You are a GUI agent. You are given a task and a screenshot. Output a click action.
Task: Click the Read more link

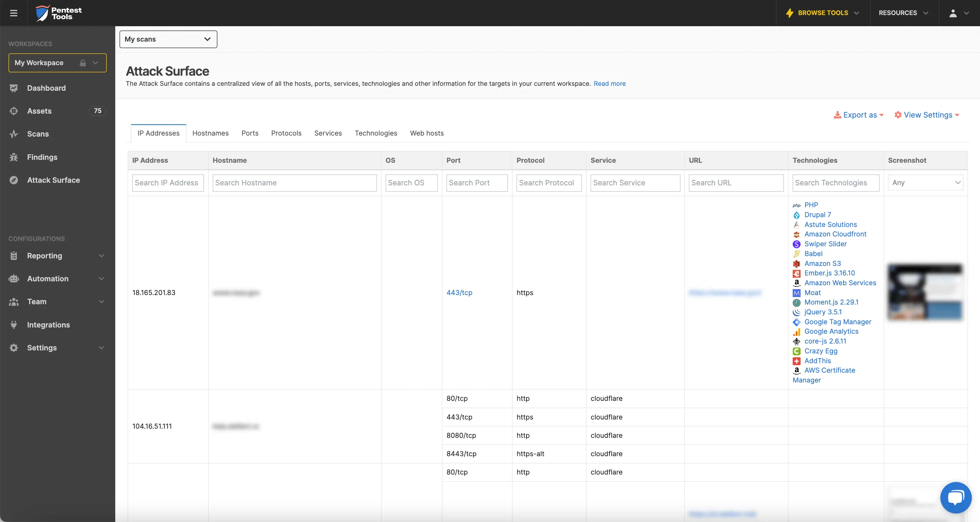pyautogui.click(x=609, y=83)
